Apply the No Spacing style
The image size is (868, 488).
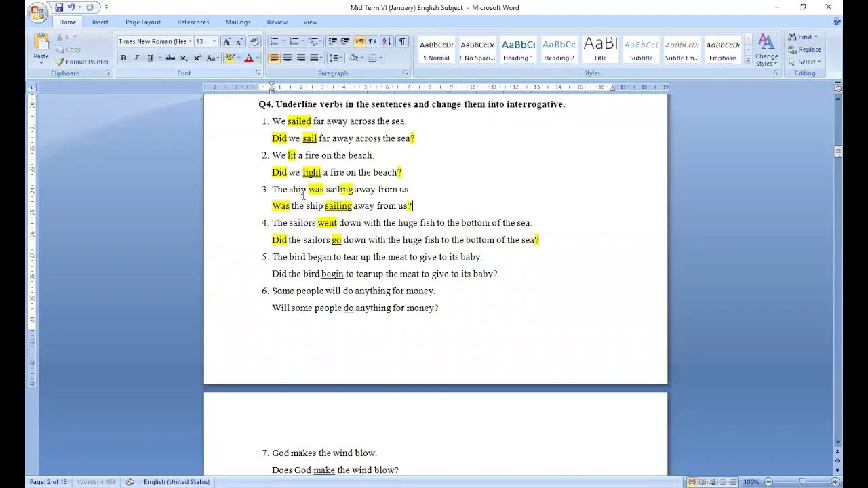pos(477,50)
